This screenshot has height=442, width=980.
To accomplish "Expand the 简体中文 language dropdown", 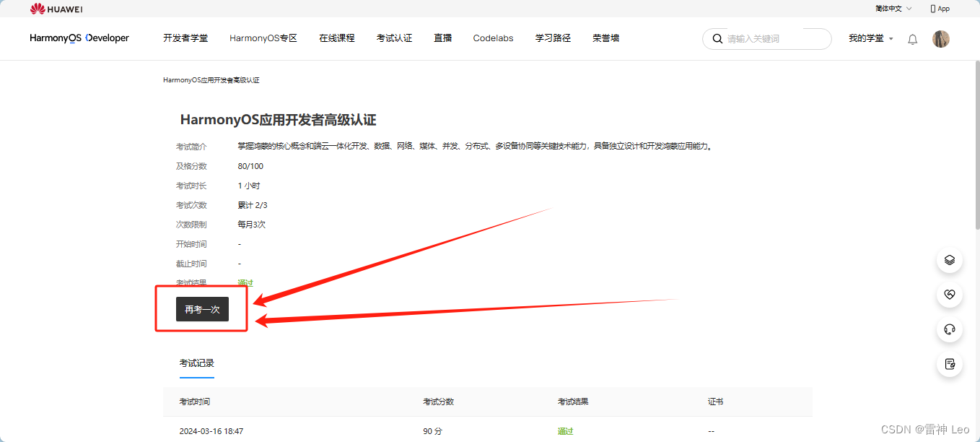I will (893, 9).
